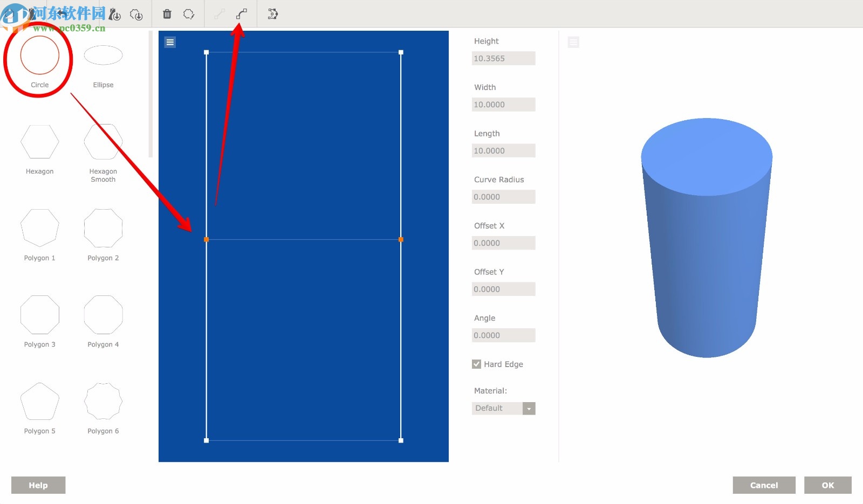863x504 pixels.
Task: Choose the Polygon 1 shape
Action: coord(39,228)
